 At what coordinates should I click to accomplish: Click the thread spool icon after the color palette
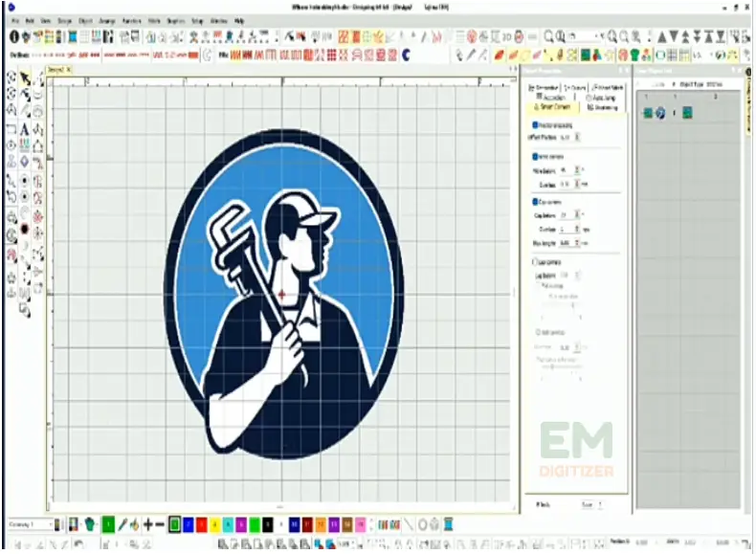click(x=449, y=524)
